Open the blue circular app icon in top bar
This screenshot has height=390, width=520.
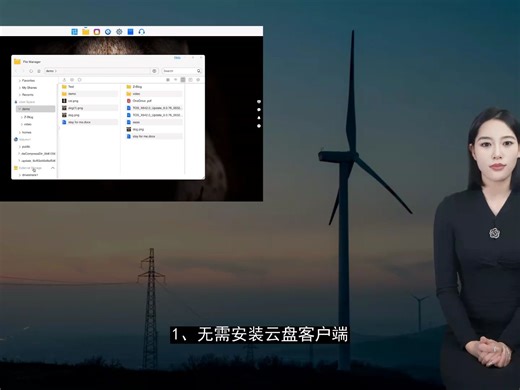coord(108,32)
